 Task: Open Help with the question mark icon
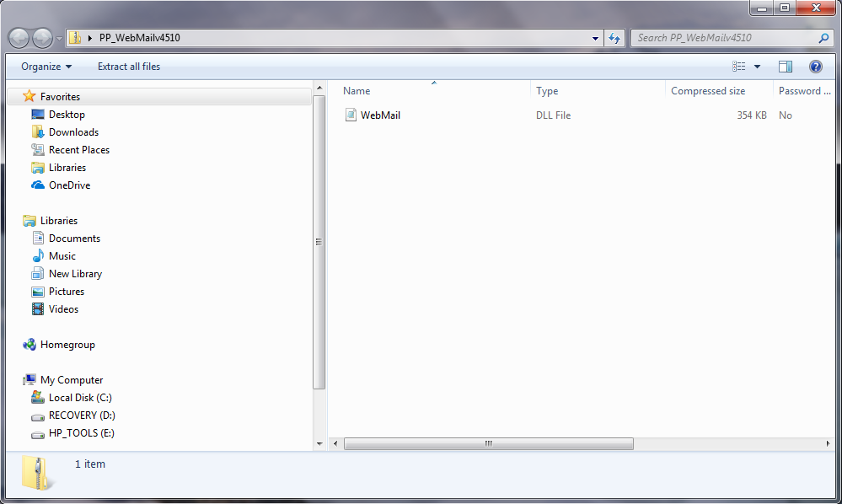(x=815, y=67)
